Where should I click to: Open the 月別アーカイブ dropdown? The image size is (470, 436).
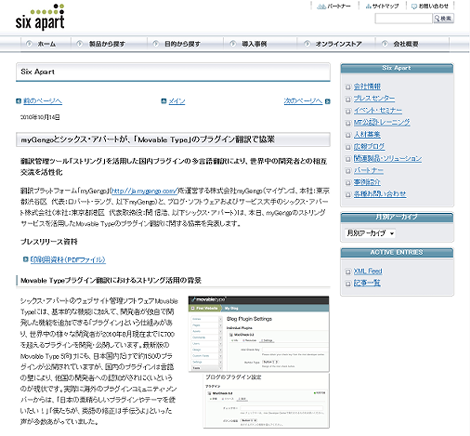pyautogui.click(x=370, y=233)
